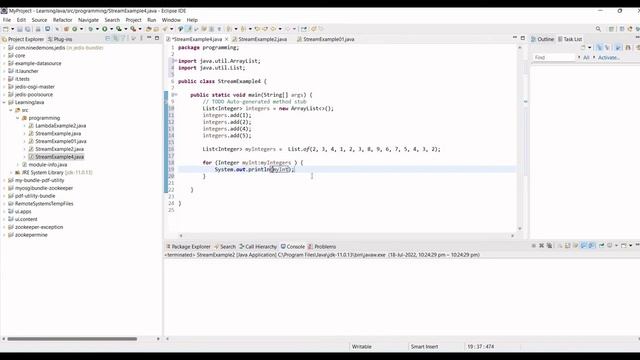Image resolution: width=640 pixels, height=360 pixels.
Task: Click the Pin Console icon
Action: click(x=602, y=246)
